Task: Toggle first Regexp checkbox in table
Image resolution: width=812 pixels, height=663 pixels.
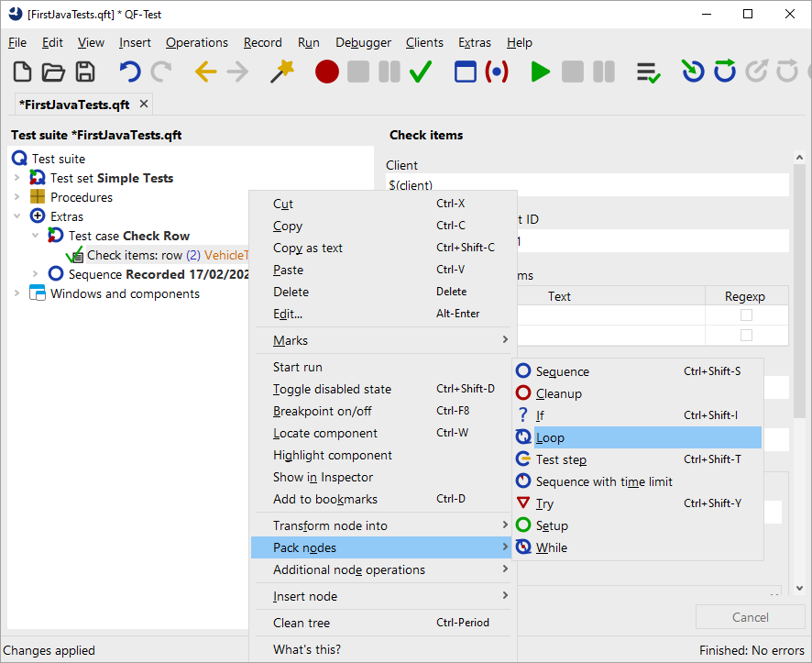Action: pyautogui.click(x=746, y=315)
